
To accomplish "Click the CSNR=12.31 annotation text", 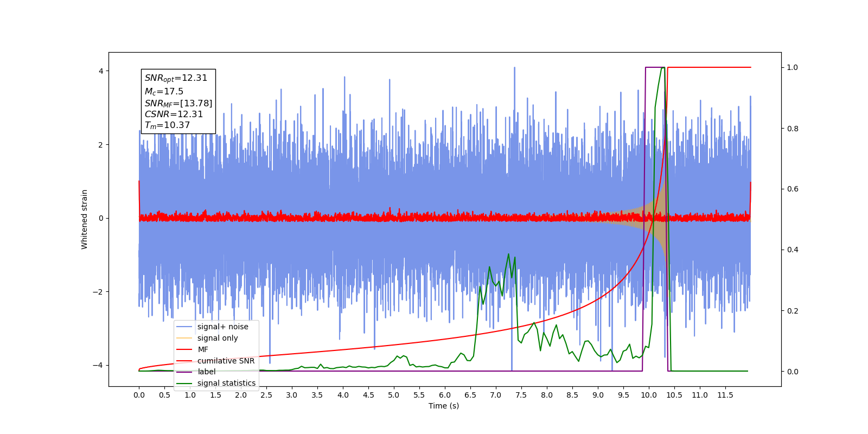I will point(174,114).
